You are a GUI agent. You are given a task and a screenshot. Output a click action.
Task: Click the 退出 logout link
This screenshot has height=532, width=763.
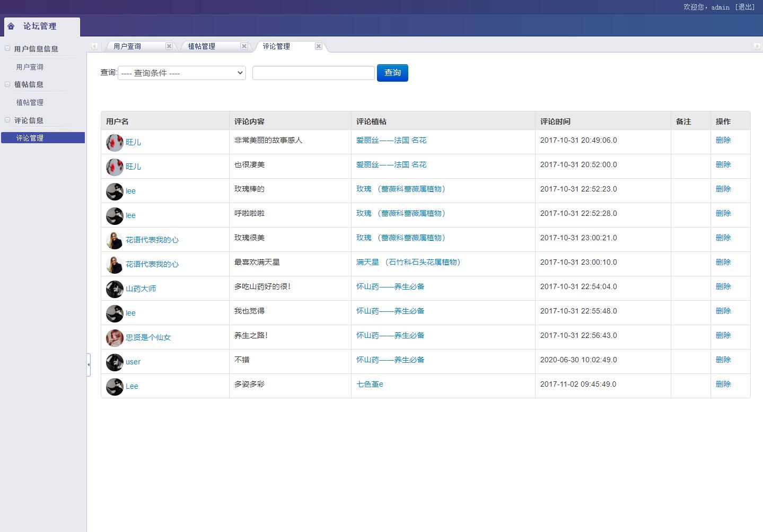tap(745, 7)
